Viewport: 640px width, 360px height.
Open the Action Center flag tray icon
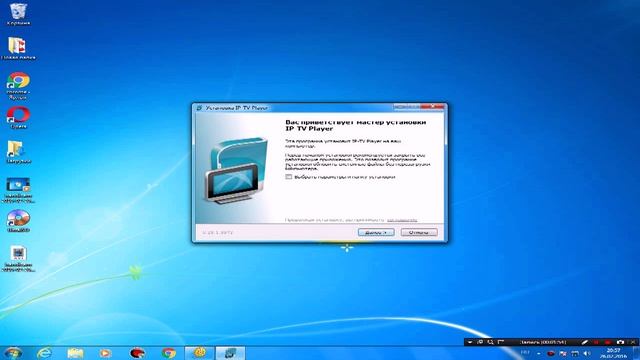click(x=563, y=353)
